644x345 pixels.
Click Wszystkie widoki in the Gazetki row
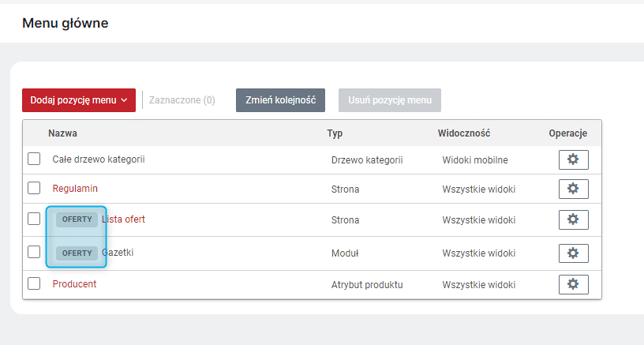point(479,253)
